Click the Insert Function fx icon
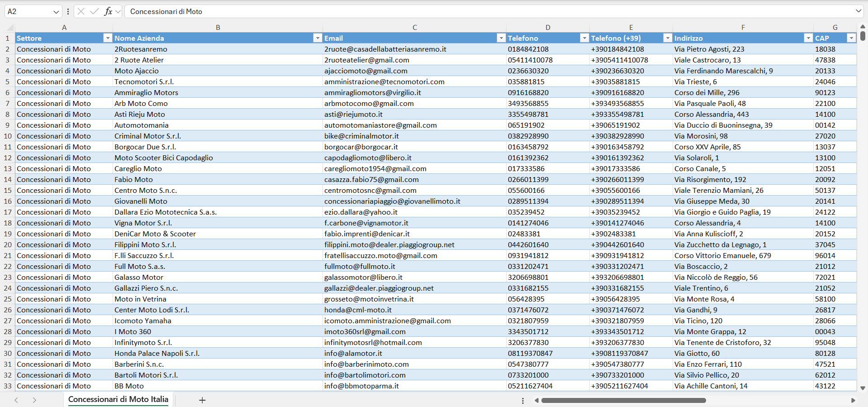The height and width of the screenshot is (407, 868). (108, 11)
